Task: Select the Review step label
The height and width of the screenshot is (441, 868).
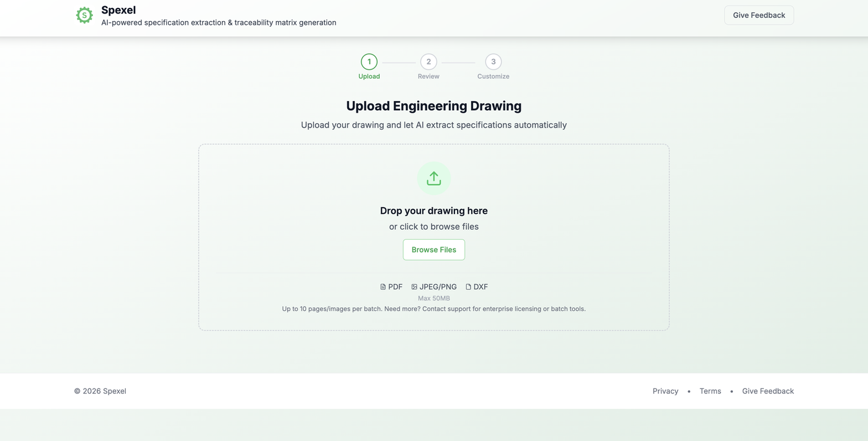Action: [428, 76]
